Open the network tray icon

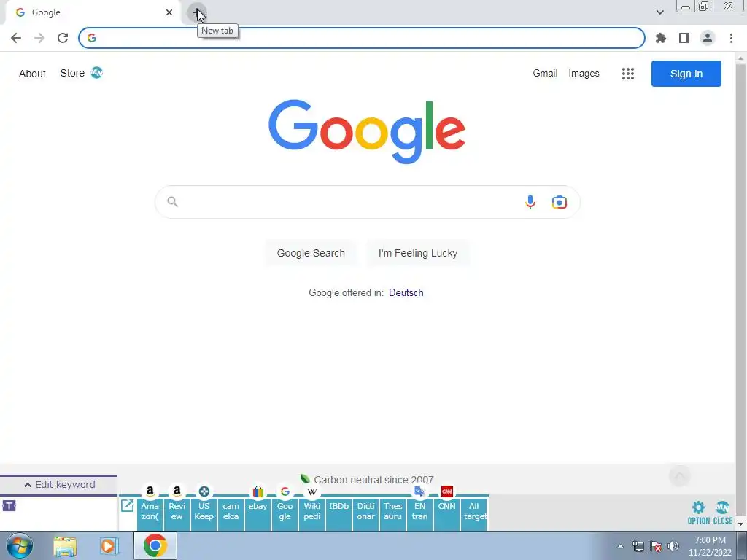pyautogui.click(x=638, y=546)
